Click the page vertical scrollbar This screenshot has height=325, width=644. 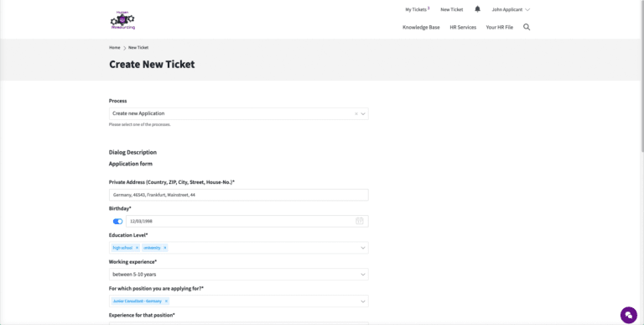[641, 76]
